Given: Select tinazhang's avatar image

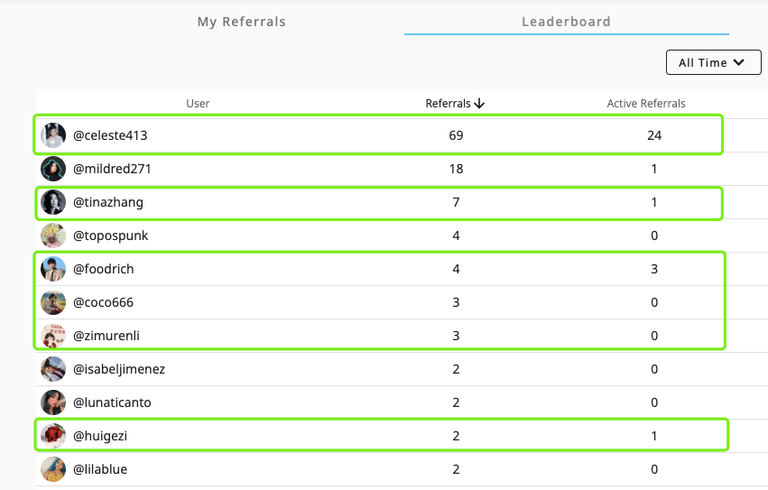Looking at the screenshot, I should [x=53, y=202].
